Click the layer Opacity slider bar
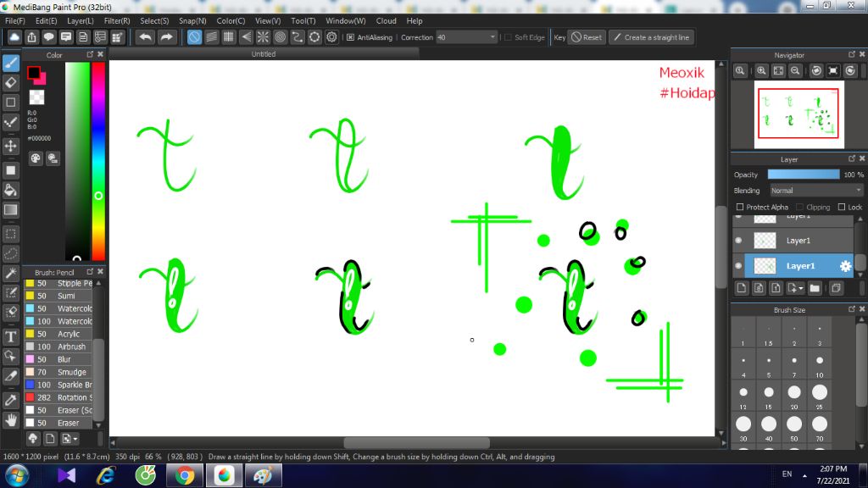The image size is (868, 488). click(x=804, y=175)
